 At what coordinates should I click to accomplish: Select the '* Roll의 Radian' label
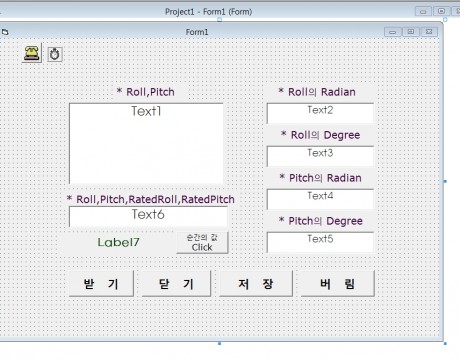pos(317,92)
